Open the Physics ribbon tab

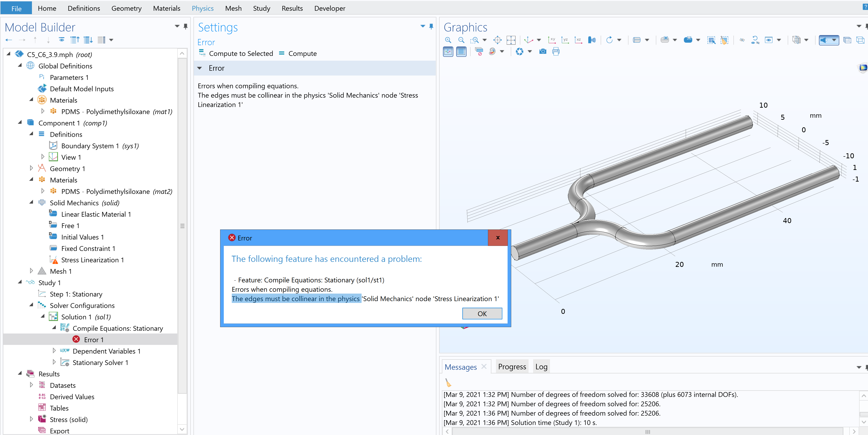pos(203,8)
